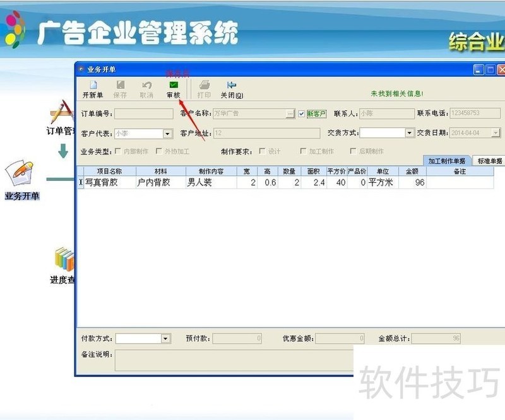Open the 交货日期 date picker dropdown

point(496,133)
